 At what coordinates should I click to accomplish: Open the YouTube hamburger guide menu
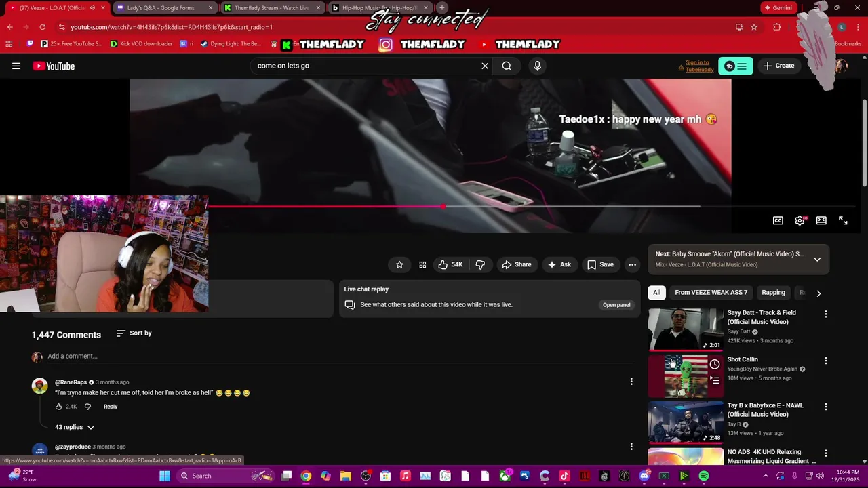(x=16, y=66)
